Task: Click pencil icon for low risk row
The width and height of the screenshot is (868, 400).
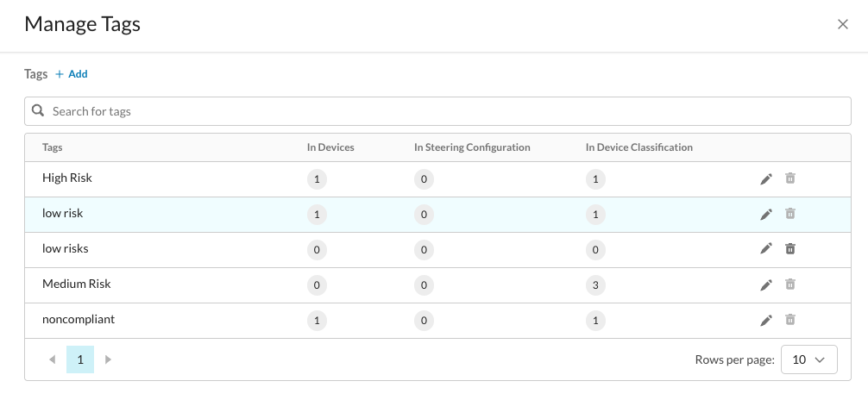Action: pyautogui.click(x=766, y=214)
